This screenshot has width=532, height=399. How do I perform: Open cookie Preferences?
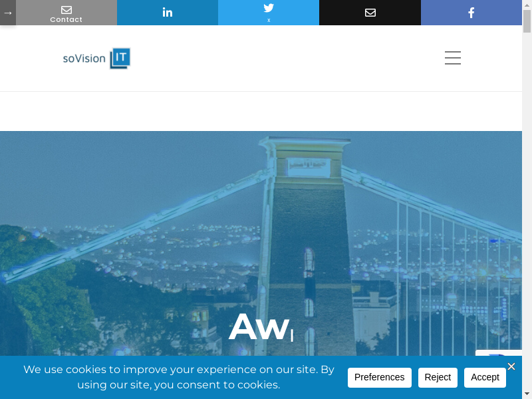tap(379, 377)
